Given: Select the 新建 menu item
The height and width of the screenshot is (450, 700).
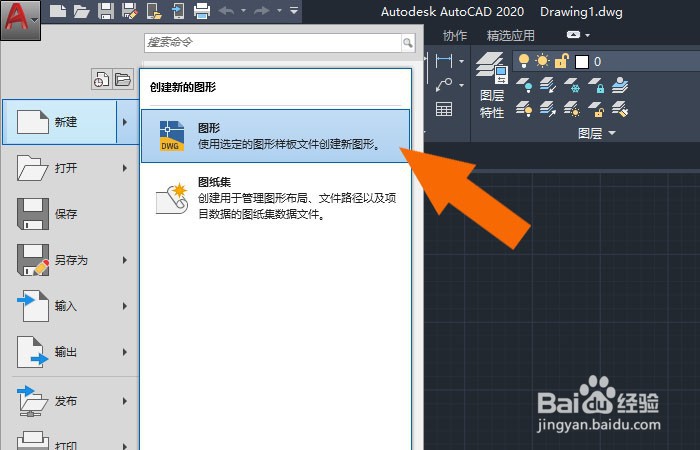Looking at the screenshot, I should 59,122.
